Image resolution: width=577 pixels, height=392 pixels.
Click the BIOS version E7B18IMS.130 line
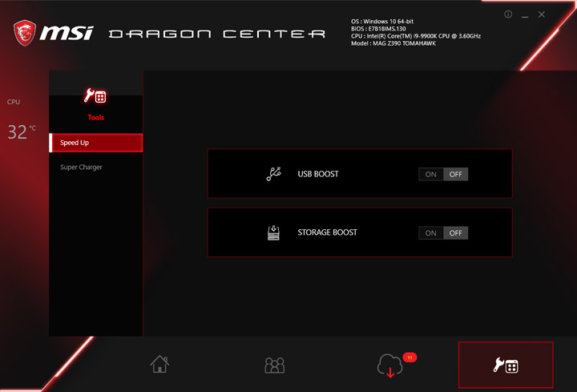tap(378, 29)
